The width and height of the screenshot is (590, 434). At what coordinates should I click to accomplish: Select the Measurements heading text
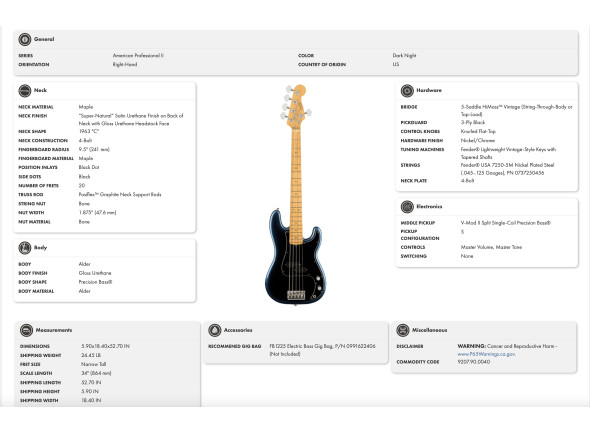coord(54,330)
